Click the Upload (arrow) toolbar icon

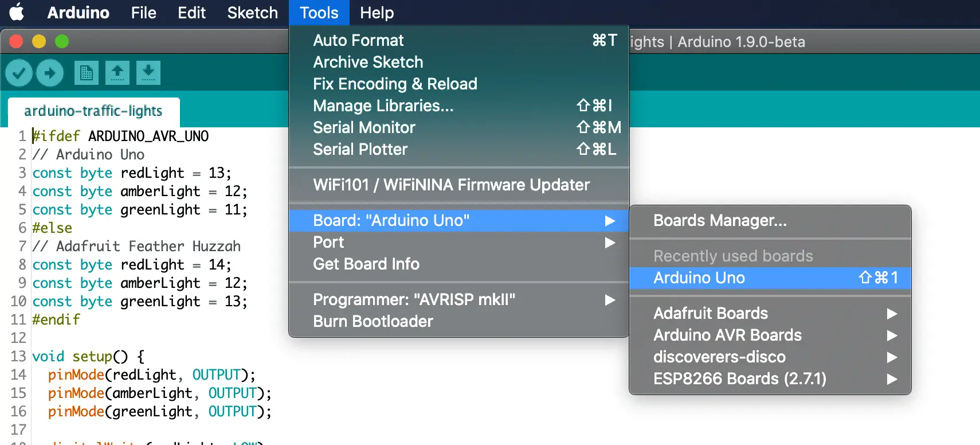tap(50, 73)
